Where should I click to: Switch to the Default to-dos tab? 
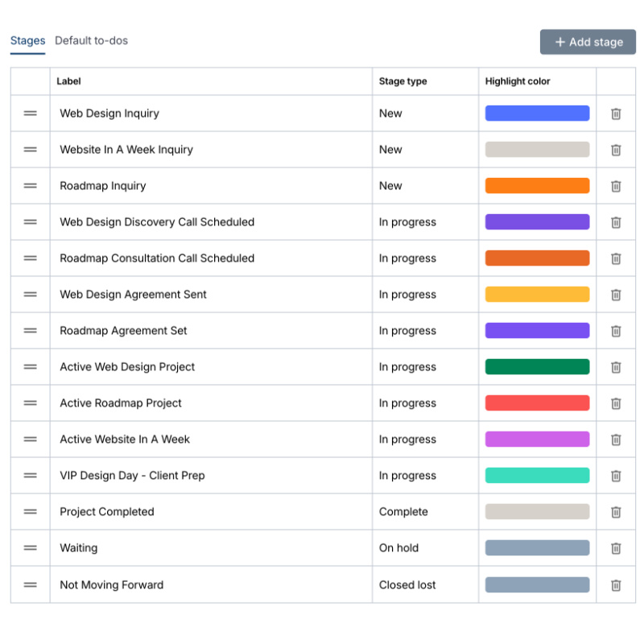coord(91,40)
